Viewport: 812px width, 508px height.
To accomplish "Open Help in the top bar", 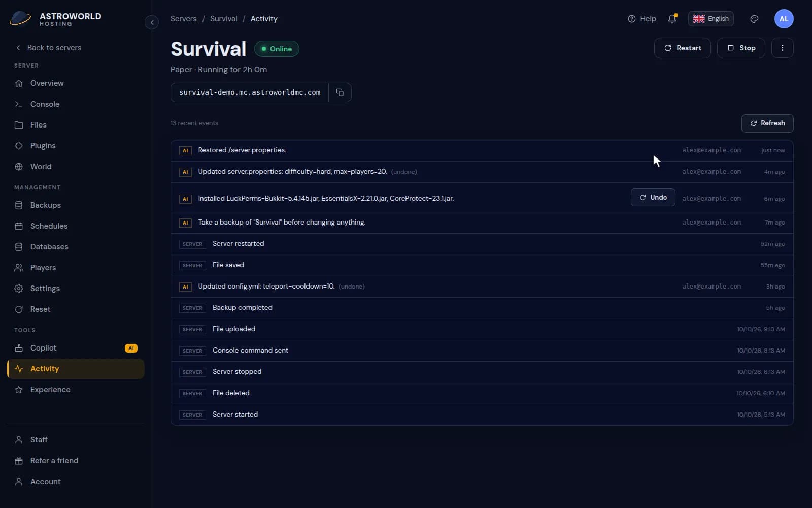I will click(641, 19).
